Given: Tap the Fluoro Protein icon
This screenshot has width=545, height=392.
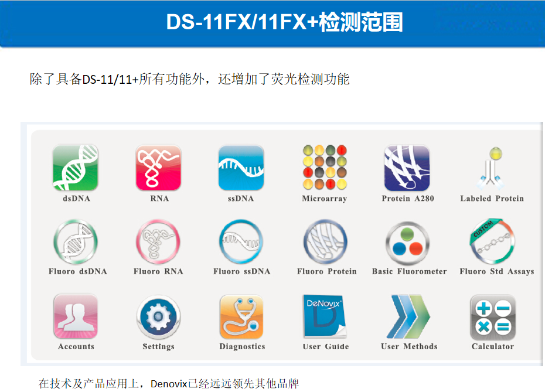Looking at the screenshot, I should click(x=325, y=241).
